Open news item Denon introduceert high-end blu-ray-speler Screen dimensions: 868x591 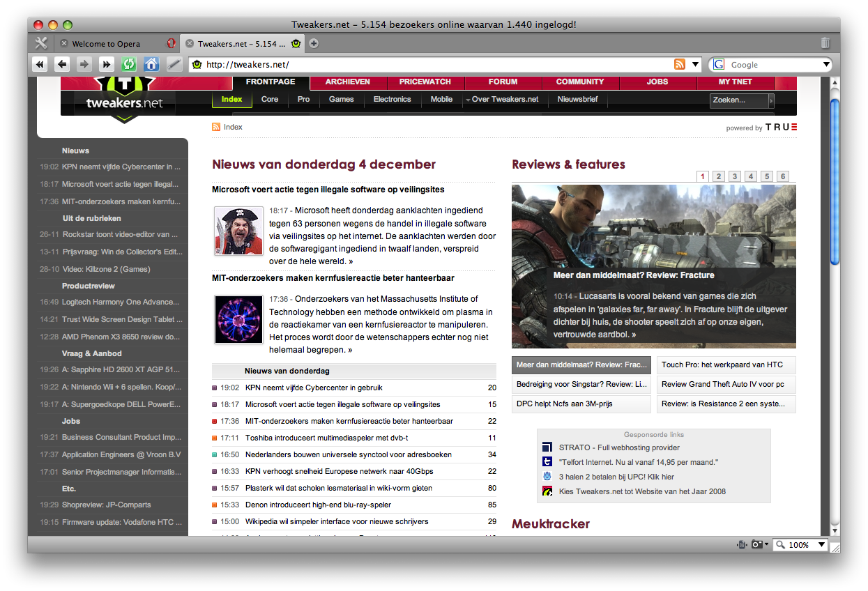(318, 505)
